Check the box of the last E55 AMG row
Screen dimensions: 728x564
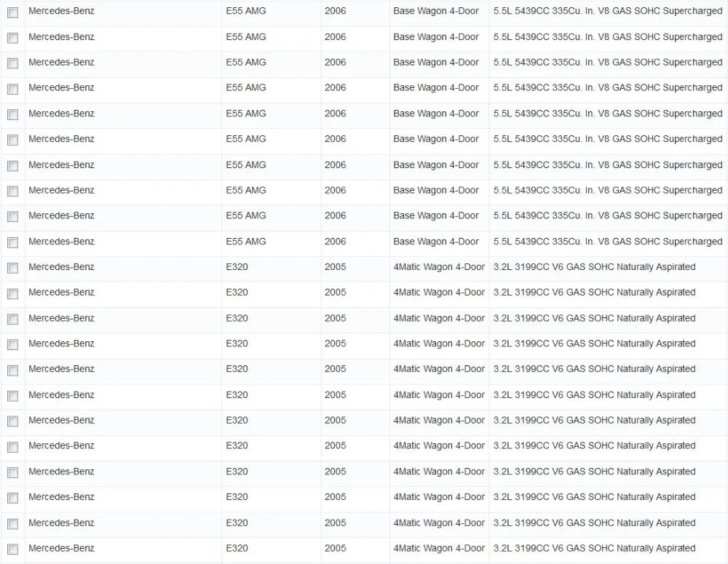pyautogui.click(x=13, y=242)
